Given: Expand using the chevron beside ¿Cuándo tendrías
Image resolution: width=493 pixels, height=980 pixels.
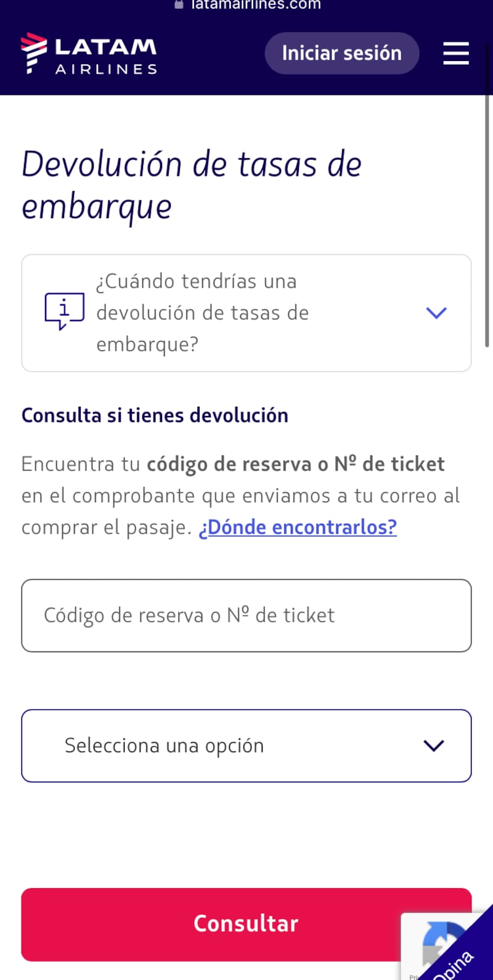Looking at the screenshot, I should pyautogui.click(x=436, y=313).
